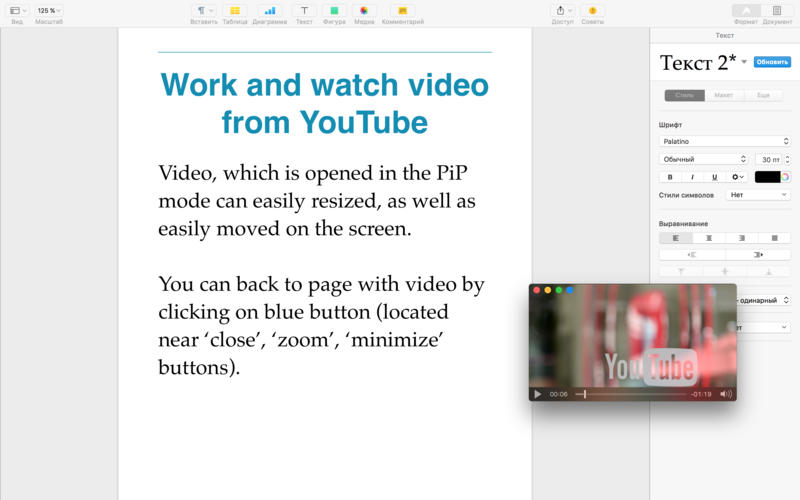Toggle underline formatting (U)

pos(714,177)
